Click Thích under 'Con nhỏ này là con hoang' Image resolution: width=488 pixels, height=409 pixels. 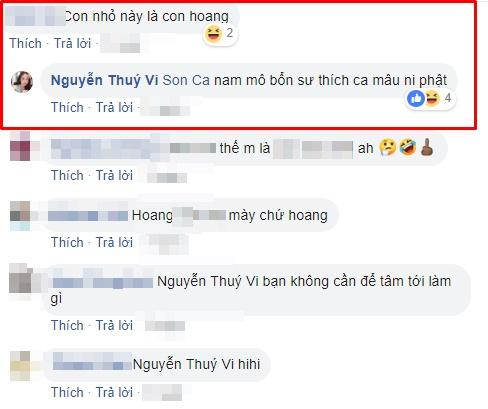click(25, 43)
